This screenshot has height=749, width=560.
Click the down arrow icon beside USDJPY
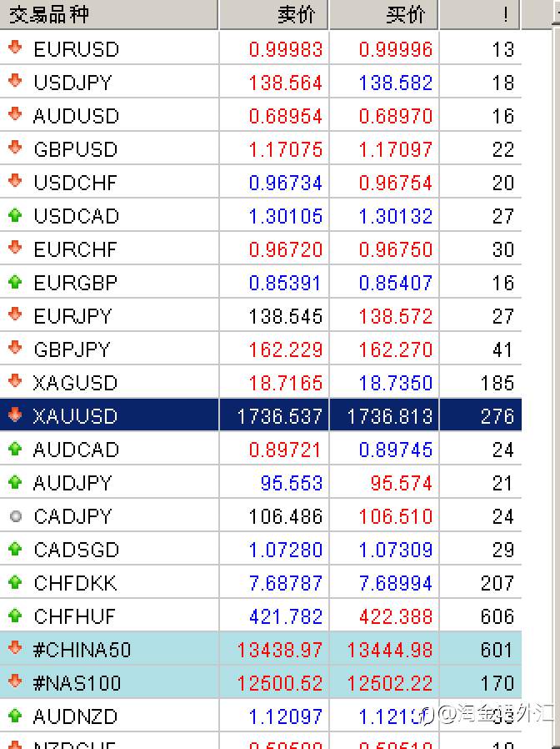coord(15,80)
